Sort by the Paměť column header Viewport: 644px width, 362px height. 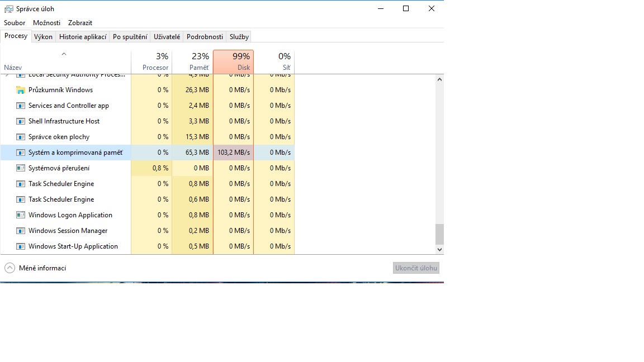193,62
